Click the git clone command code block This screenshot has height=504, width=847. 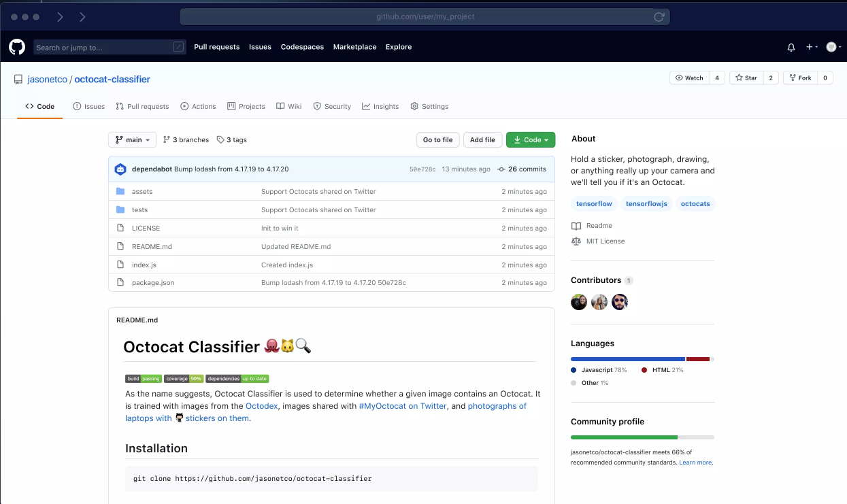(x=331, y=479)
